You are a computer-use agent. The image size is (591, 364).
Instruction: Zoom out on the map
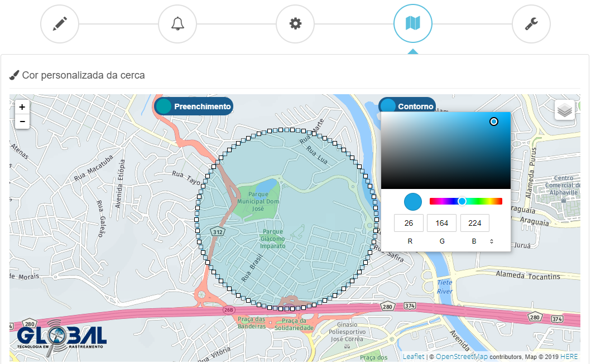[22, 122]
